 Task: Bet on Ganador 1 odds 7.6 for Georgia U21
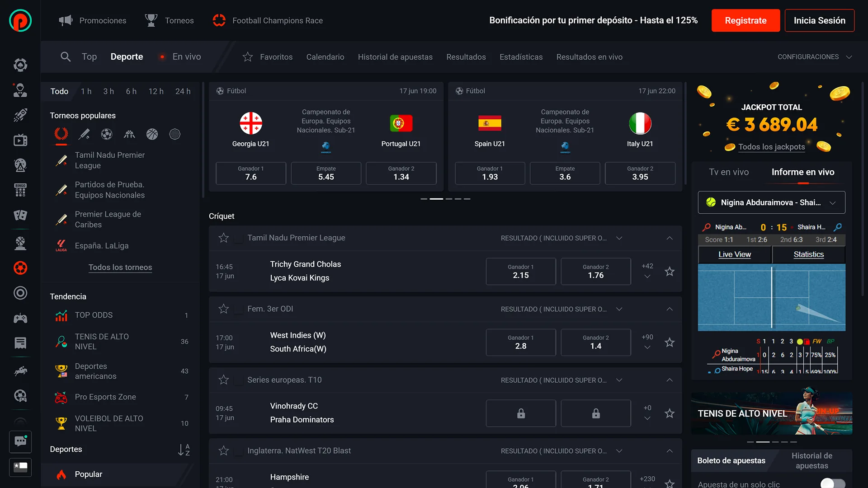pos(250,173)
